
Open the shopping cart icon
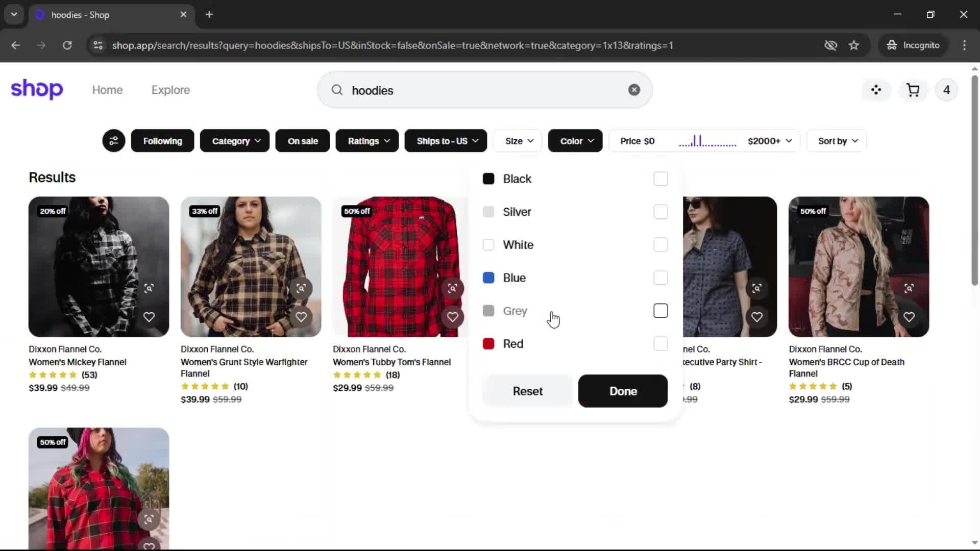click(913, 90)
